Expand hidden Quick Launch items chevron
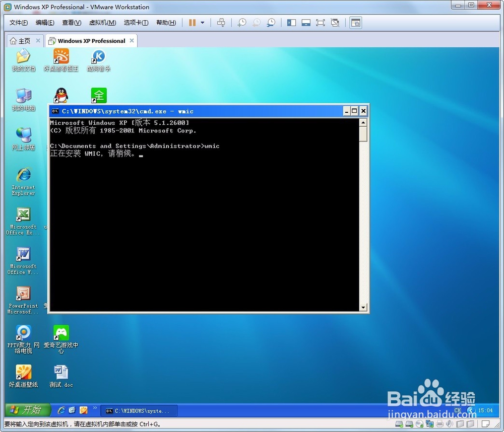This screenshot has width=504, height=432. pos(95,408)
